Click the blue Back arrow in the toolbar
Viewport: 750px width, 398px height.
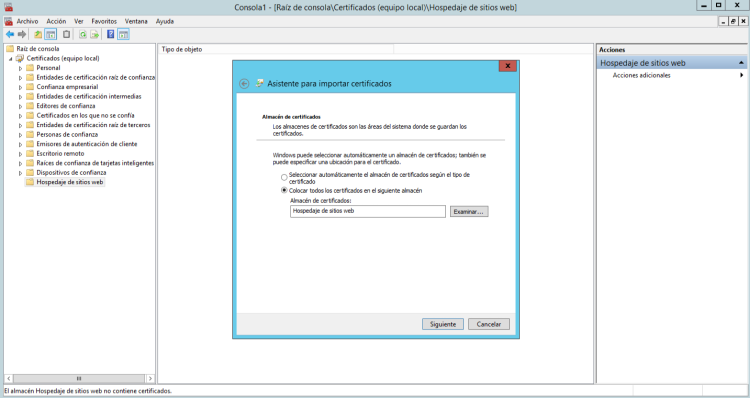pos(10,34)
